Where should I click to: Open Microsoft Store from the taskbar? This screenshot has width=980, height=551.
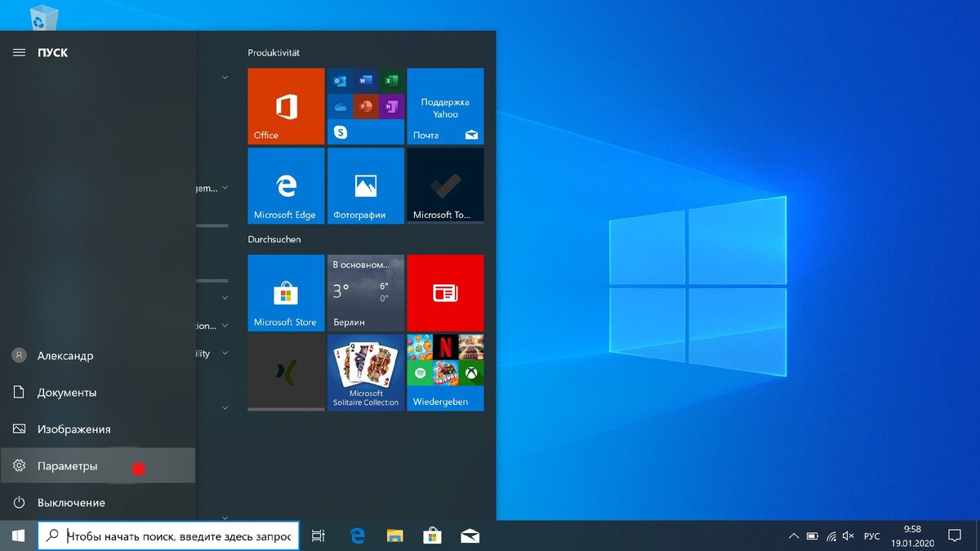pos(432,536)
